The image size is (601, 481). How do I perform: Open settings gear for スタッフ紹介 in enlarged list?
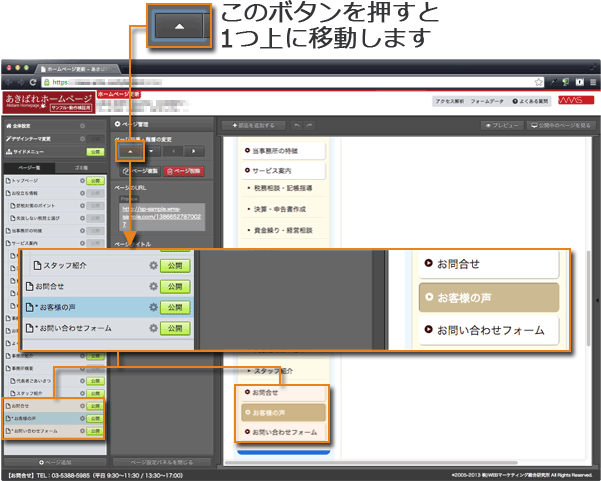(x=153, y=265)
